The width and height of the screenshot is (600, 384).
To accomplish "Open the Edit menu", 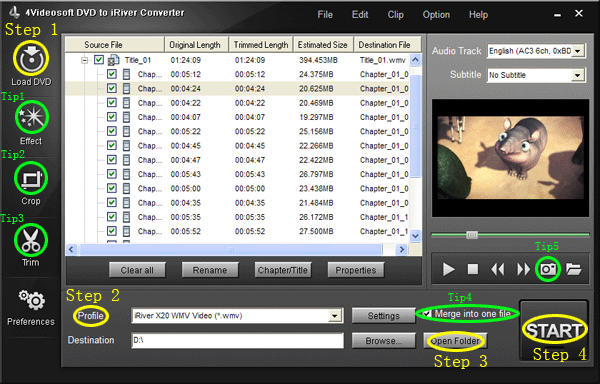I will [x=360, y=15].
